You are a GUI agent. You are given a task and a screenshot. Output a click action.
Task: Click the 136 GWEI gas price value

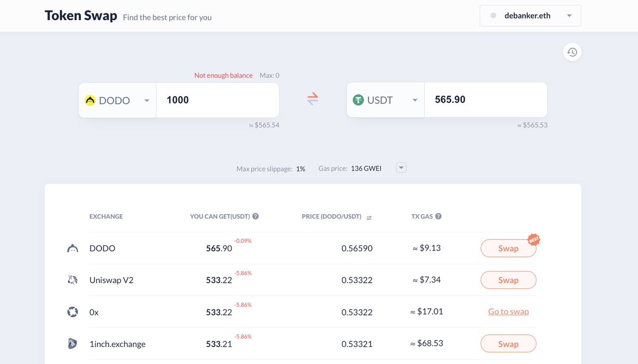366,168
